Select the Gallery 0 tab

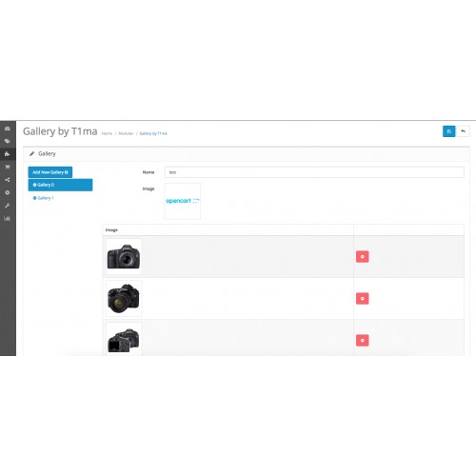(x=60, y=185)
